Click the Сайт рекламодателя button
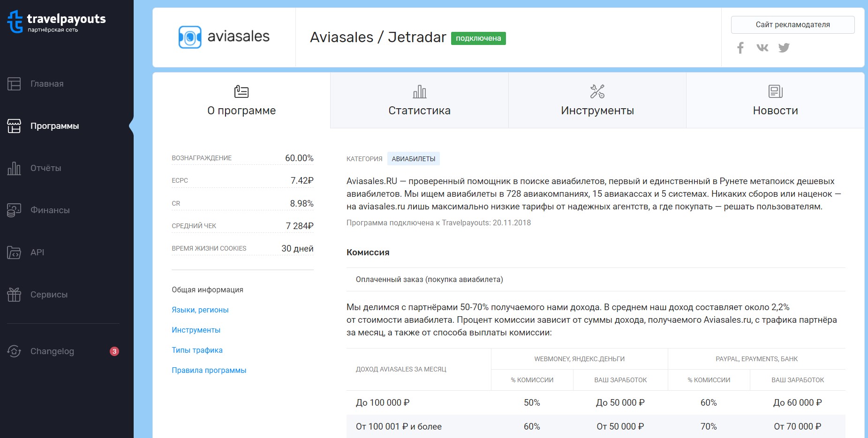Viewport: 868px width, 438px height. coord(793,25)
